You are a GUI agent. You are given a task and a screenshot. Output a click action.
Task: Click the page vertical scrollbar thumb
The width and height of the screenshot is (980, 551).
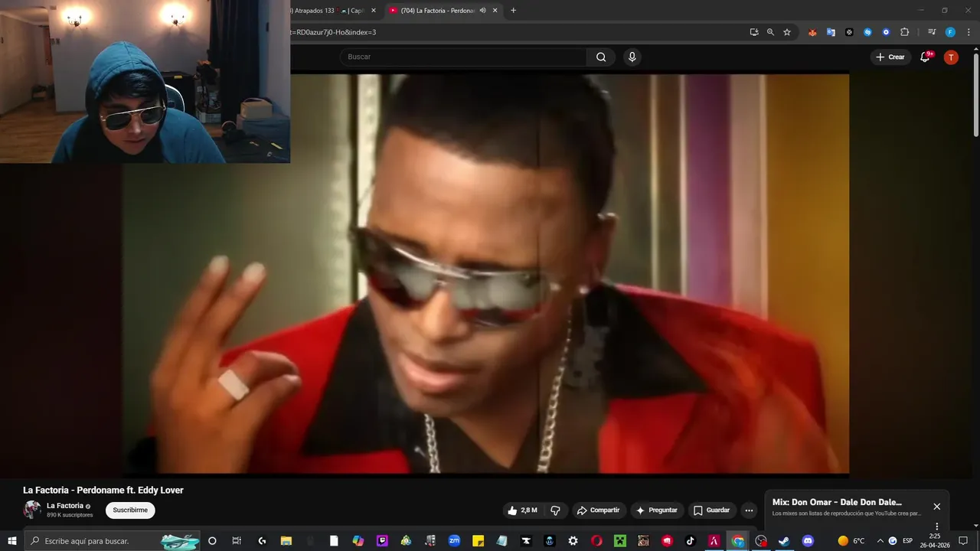tap(975, 96)
